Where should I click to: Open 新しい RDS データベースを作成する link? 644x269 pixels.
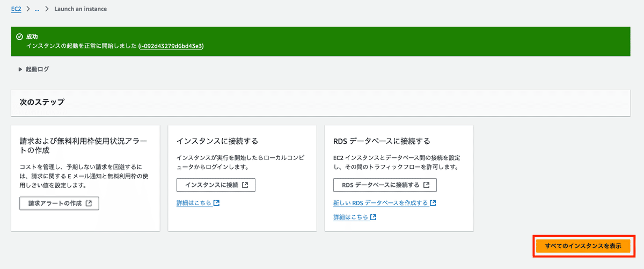click(x=380, y=203)
